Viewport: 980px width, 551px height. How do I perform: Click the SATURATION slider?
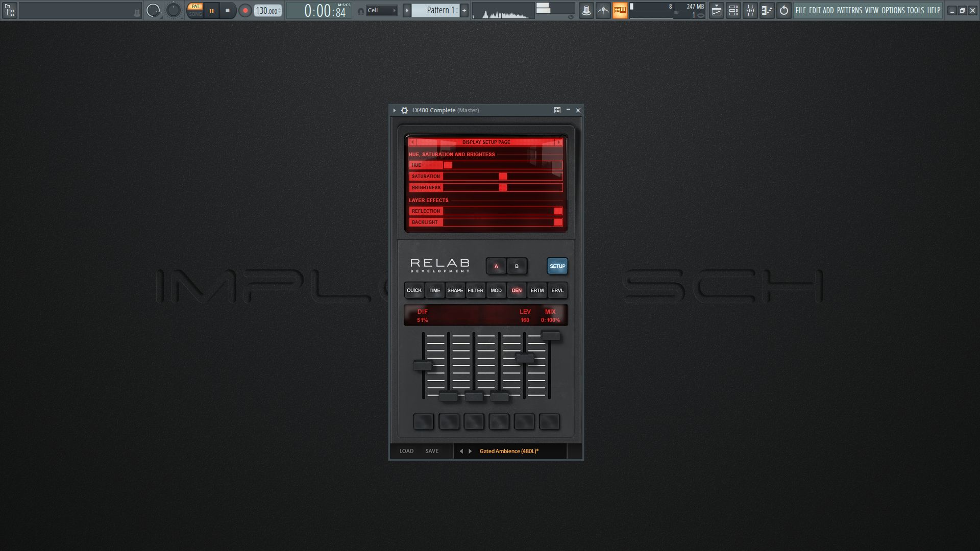485,177
